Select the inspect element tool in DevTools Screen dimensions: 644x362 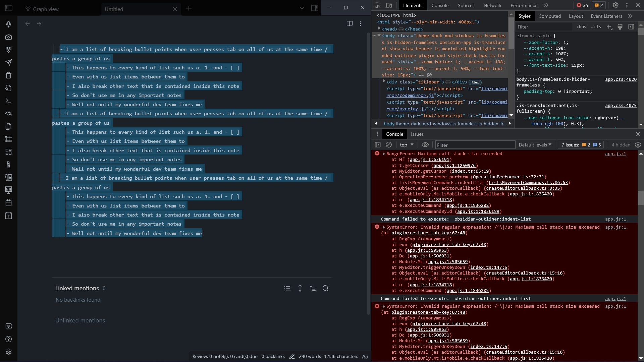[x=378, y=5]
